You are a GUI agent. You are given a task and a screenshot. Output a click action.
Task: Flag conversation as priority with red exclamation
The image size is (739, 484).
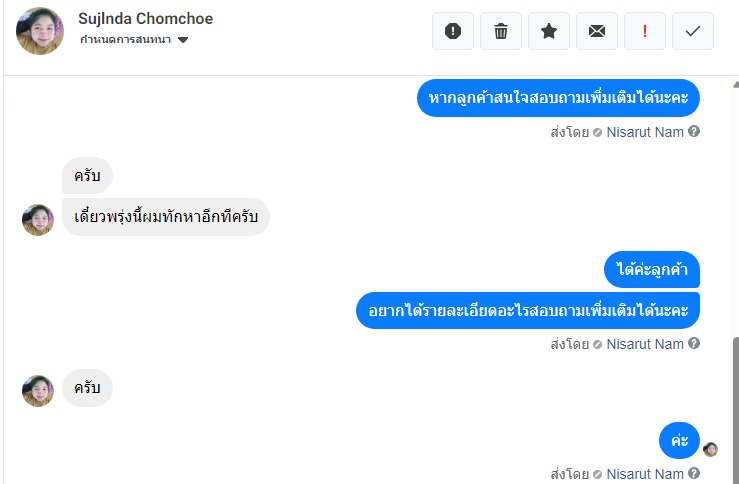645,31
